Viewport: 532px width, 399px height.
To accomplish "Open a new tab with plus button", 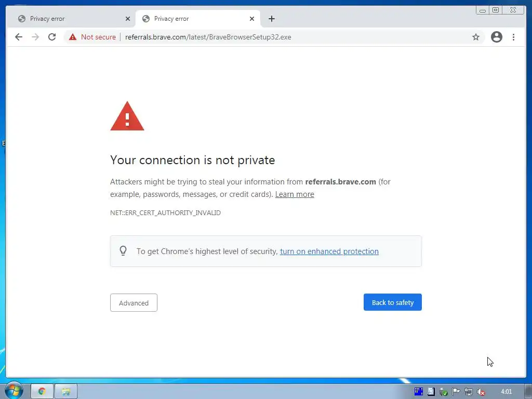I will (271, 19).
